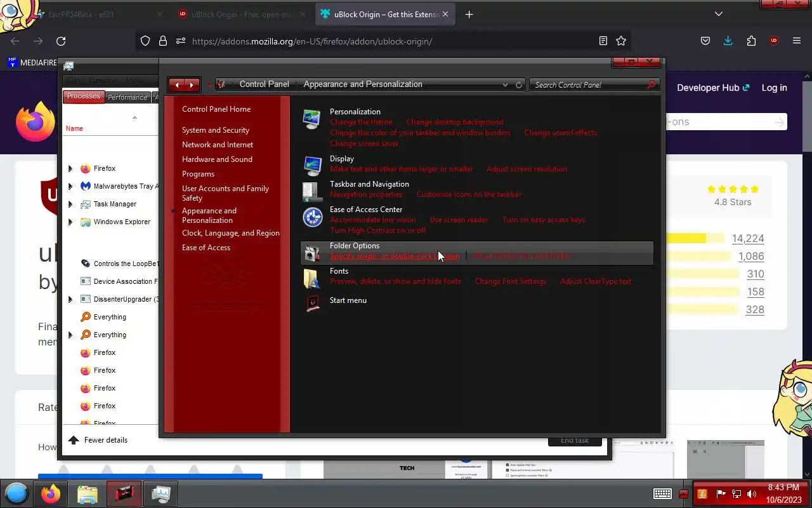Open Developer Hub link
812x508 pixels.
click(713, 88)
